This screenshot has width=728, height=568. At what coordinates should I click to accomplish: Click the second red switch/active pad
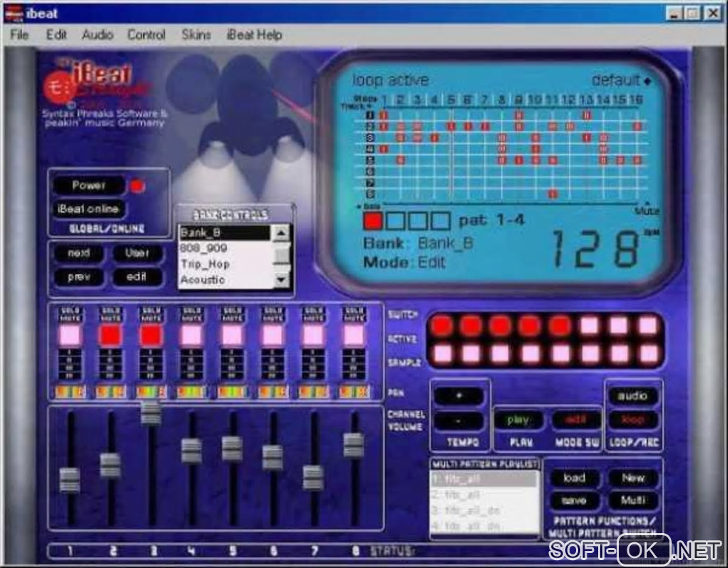(471, 326)
